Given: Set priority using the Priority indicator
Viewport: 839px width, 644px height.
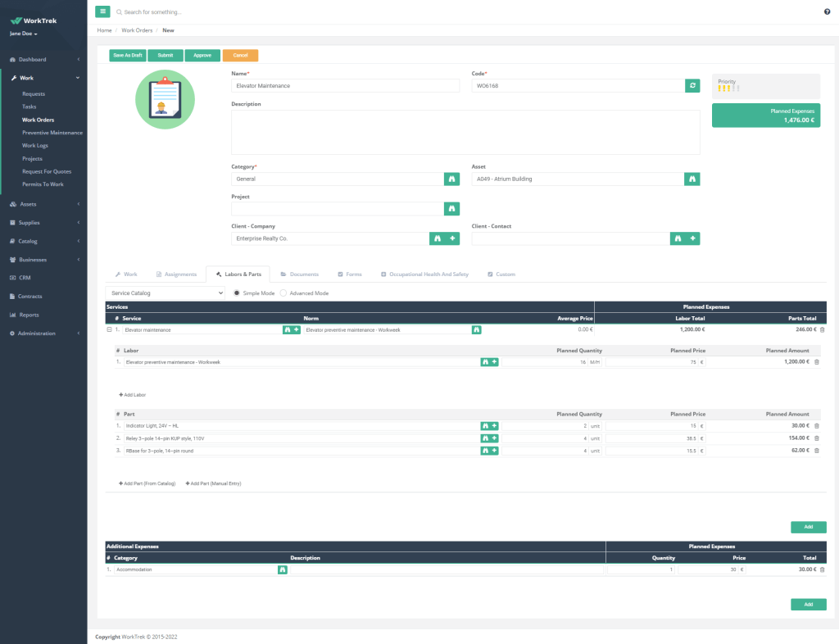Looking at the screenshot, I should [728, 85].
